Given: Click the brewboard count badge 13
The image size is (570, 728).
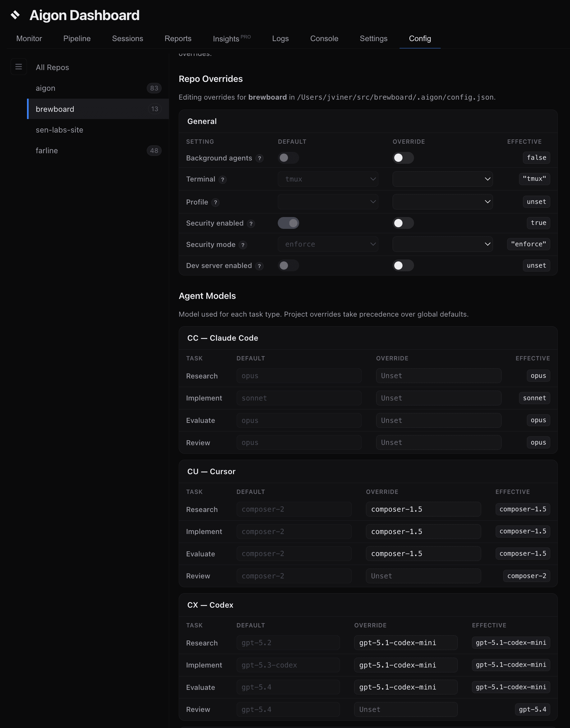Looking at the screenshot, I should (x=155, y=109).
